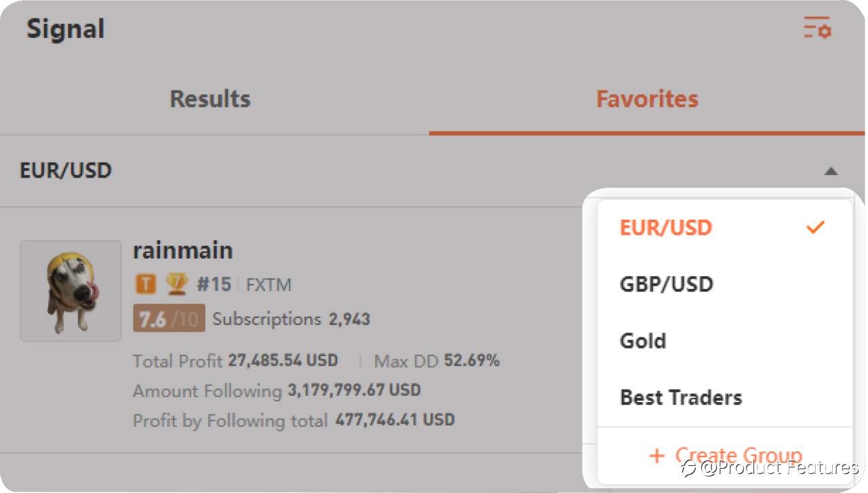Viewport: 868px width, 493px height.
Task: Click the trophy rank icon
Action: pyautogui.click(x=176, y=284)
